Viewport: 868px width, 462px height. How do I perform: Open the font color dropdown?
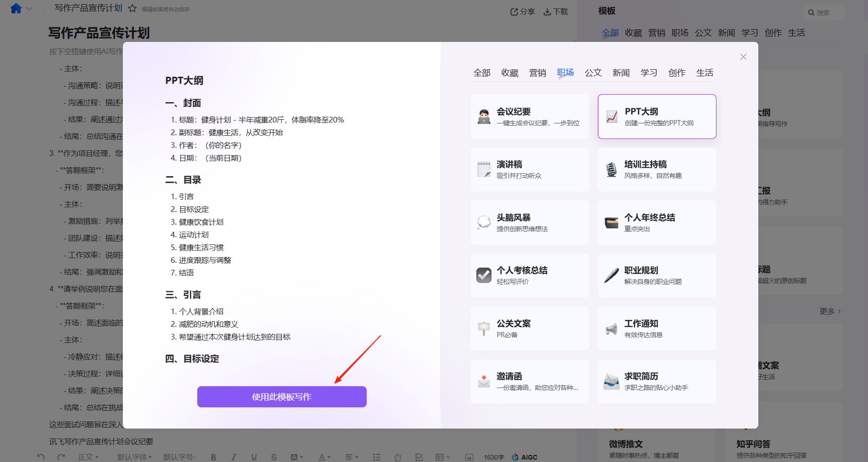tap(324, 457)
